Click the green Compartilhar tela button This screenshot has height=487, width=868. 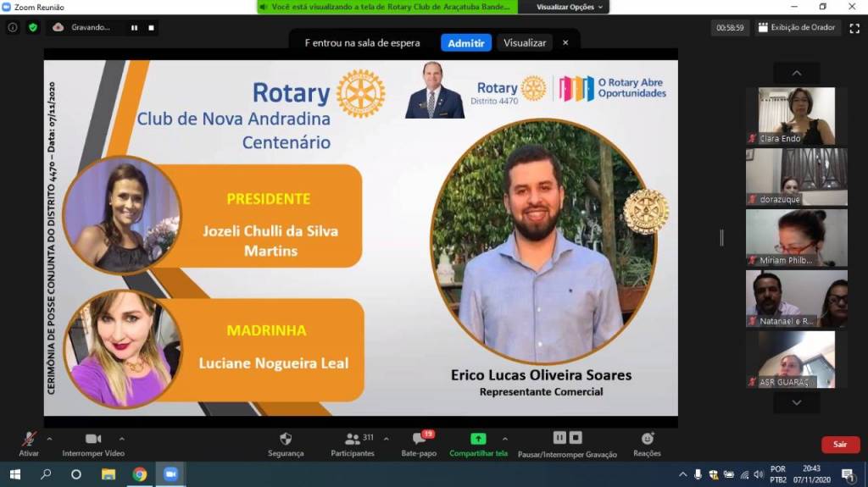pos(478,443)
